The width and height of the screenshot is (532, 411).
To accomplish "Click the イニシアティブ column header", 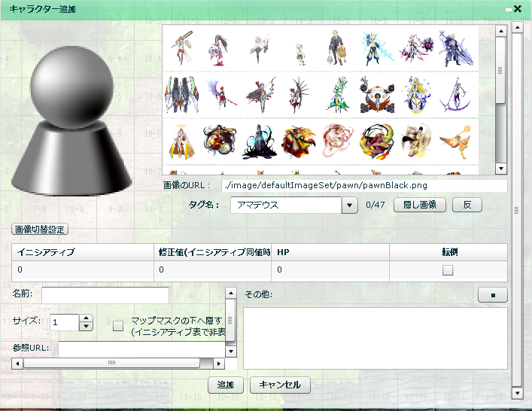I will click(x=83, y=252).
